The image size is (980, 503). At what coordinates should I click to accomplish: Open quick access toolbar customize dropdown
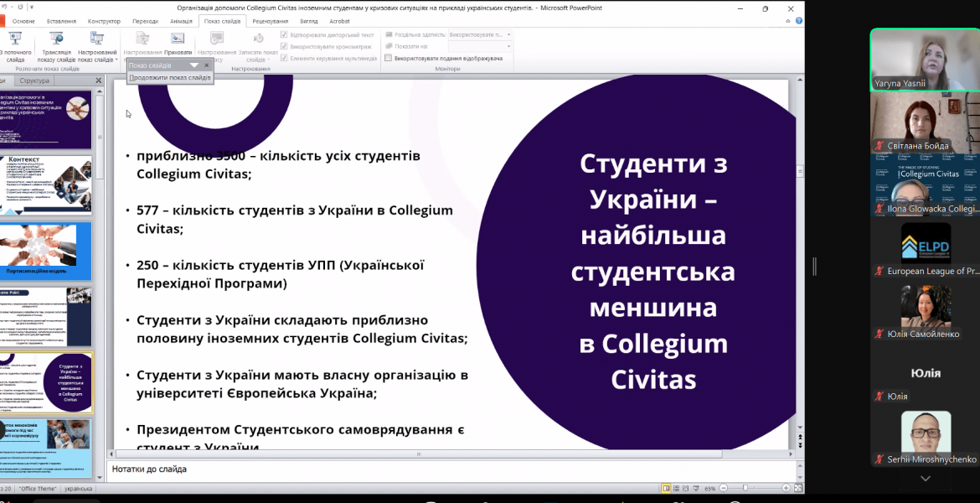pos(32,8)
